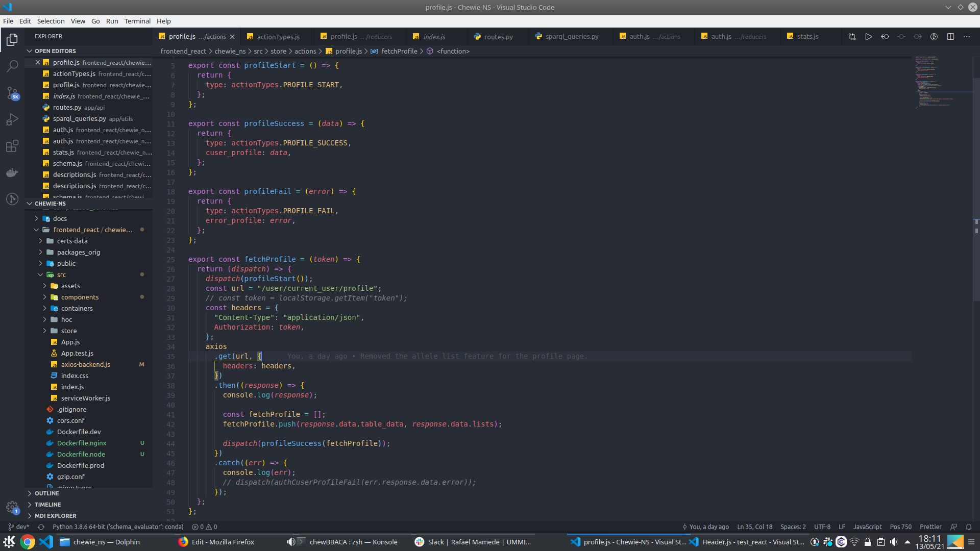980x551 pixels.
Task: Open the Source Control view
Action: click(12, 93)
